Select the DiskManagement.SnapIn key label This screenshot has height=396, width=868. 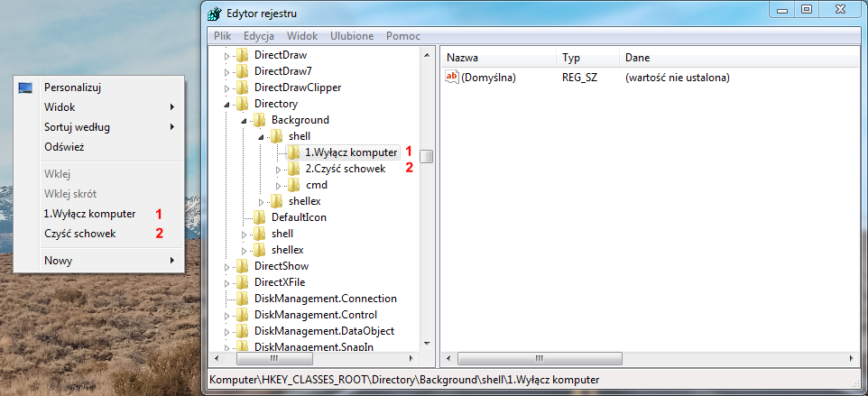click(314, 346)
